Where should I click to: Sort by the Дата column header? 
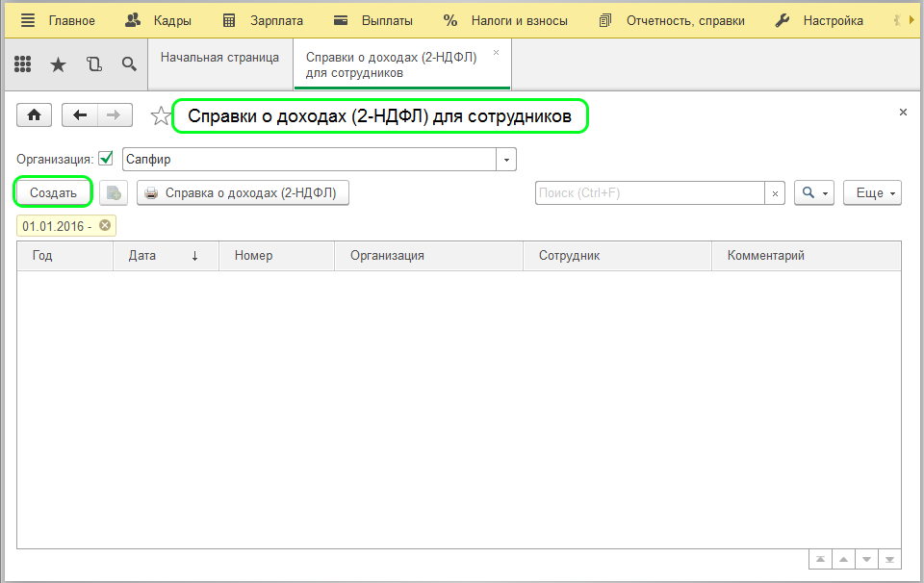166,256
